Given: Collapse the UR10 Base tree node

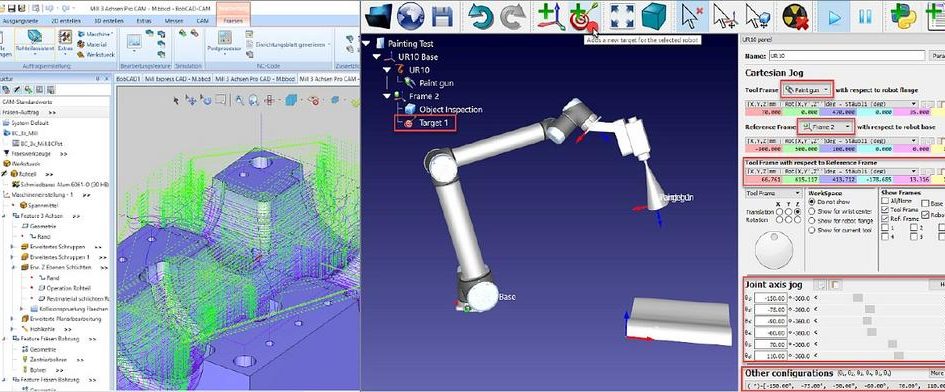Looking at the screenshot, I should tap(377, 57).
